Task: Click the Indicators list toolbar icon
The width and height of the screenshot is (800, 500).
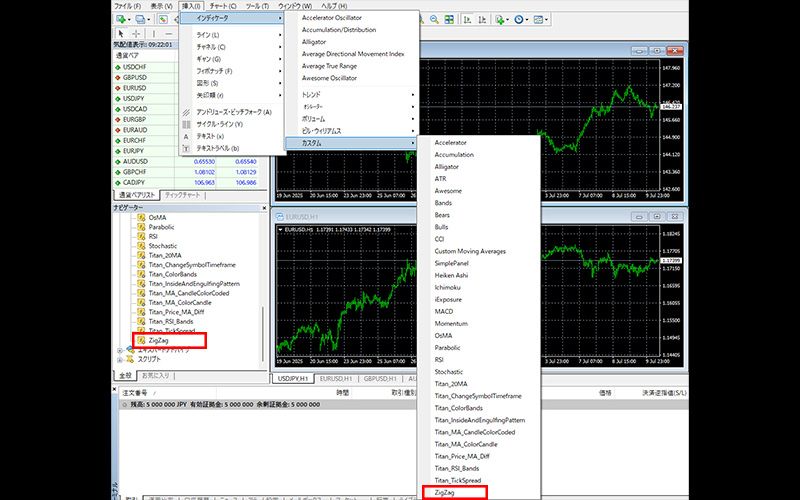Action: coord(499,19)
